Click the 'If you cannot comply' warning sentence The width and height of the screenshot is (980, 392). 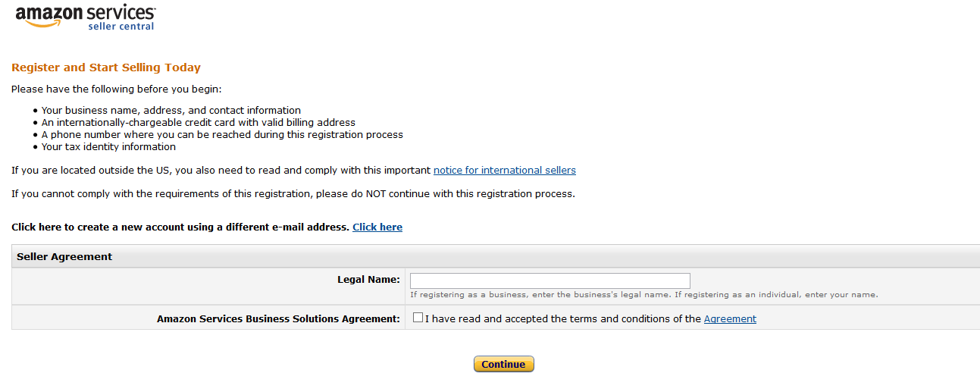click(x=293, y=193)
